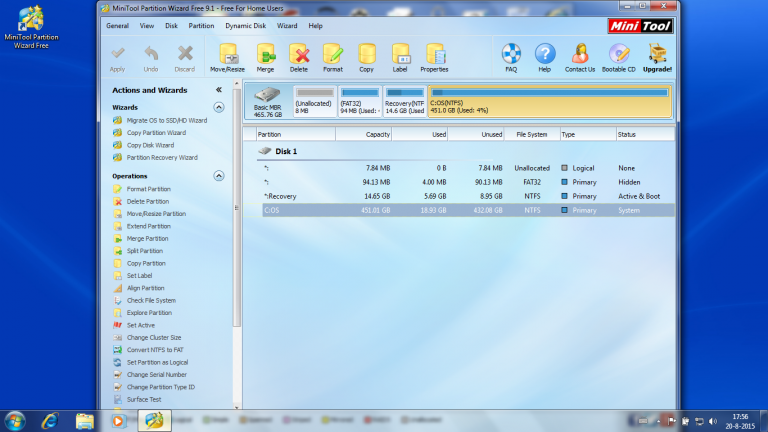The height and width of the screenshot is (432, 768).
Task: Click the Merge partition toolbar icon
Action: 265,56
